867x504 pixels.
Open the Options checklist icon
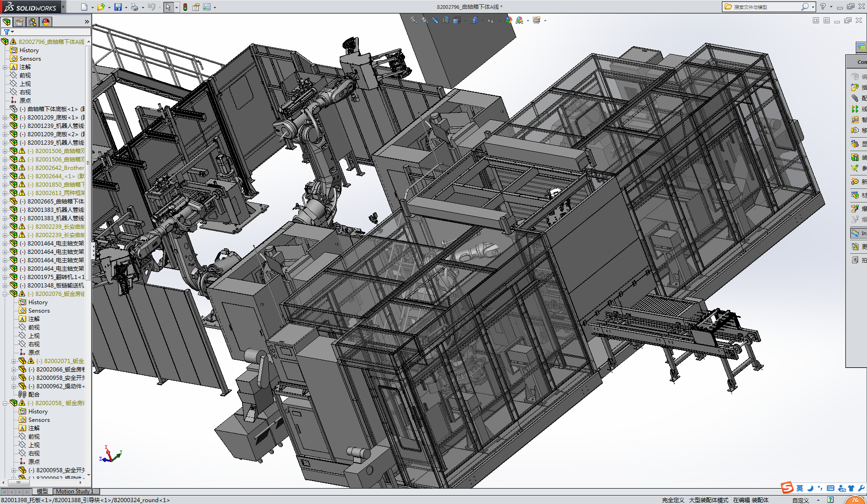pos(206,7)
